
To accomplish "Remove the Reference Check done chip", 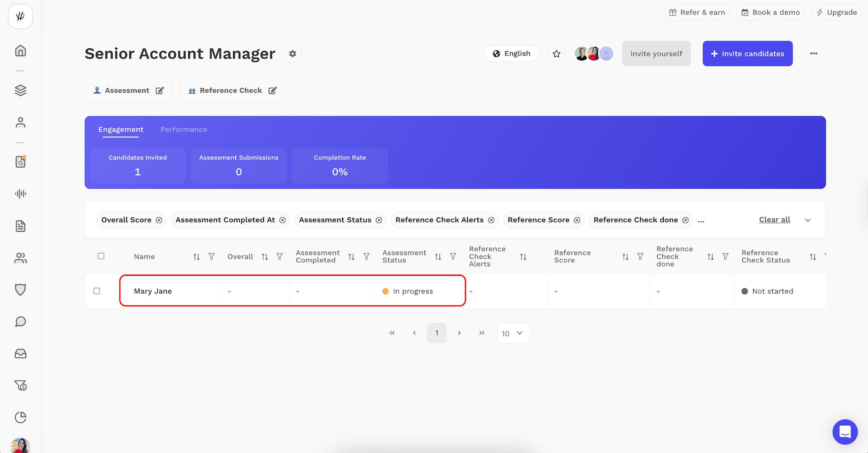I will 685,220.
